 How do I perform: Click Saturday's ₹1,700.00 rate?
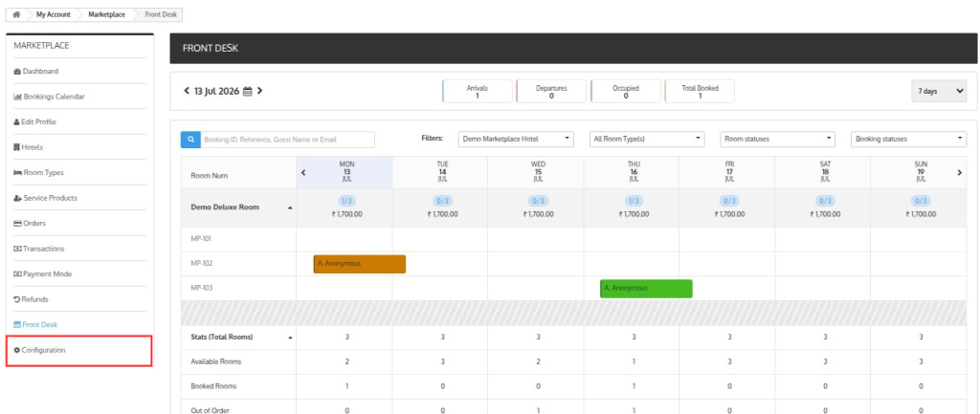[x=825, y=214]
